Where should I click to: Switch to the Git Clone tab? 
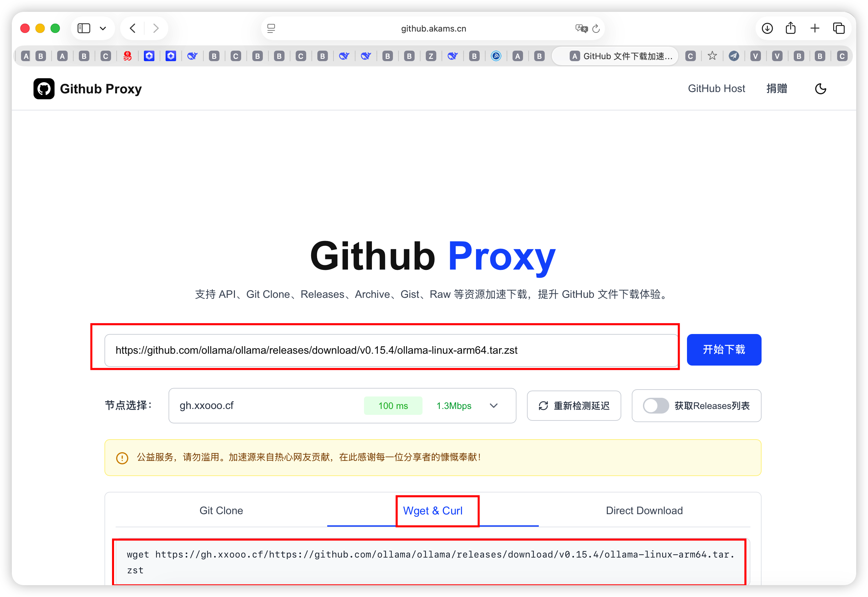[x=221, y=511]
